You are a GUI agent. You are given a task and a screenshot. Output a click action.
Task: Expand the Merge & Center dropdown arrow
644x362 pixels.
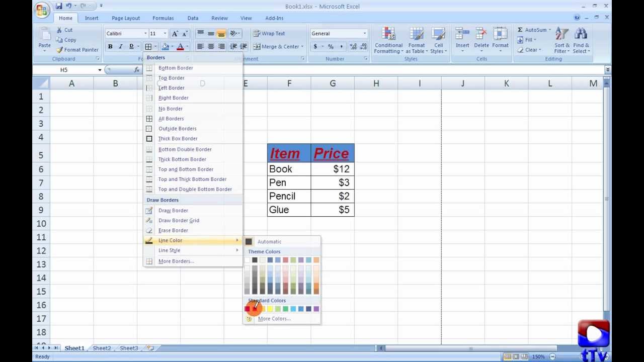[x=302, y=47]
